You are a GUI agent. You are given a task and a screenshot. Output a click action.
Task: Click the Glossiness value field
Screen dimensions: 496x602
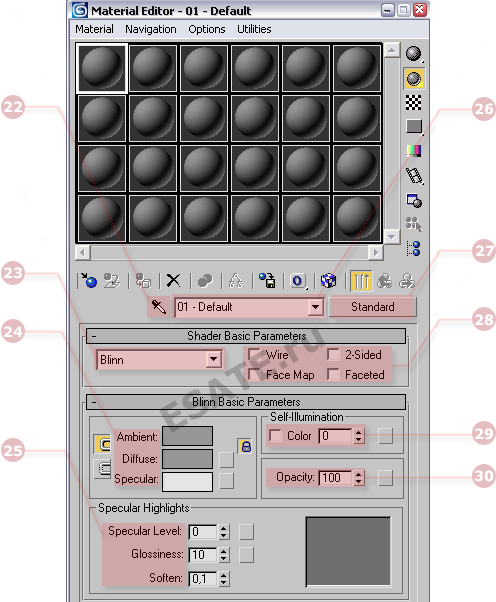tap(203, 555)
